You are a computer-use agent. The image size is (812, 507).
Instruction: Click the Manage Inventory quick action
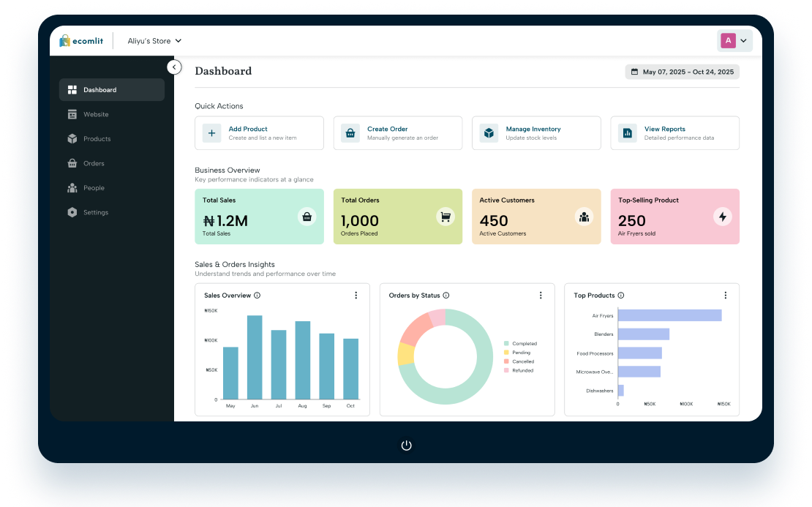(536, 133)
